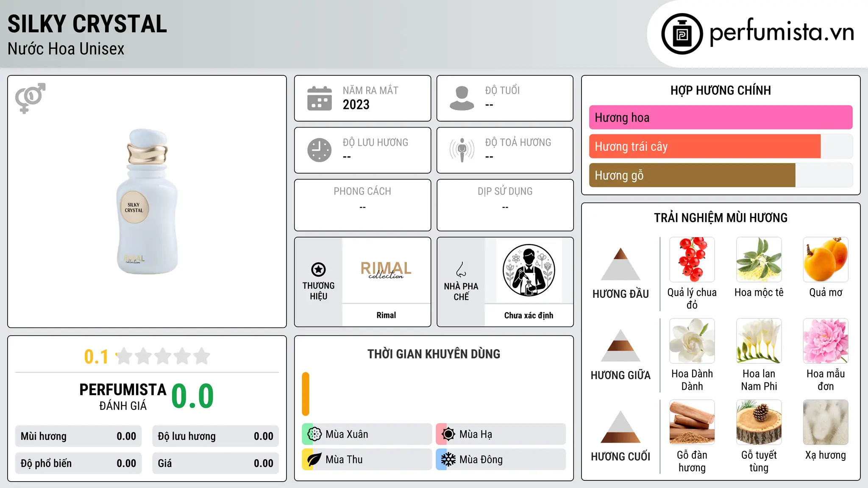Screen dimensions: 868x488
Task: Open the Gỗ tuyết tùng note image
Action: pyautogui.click(x=759, y=422)
